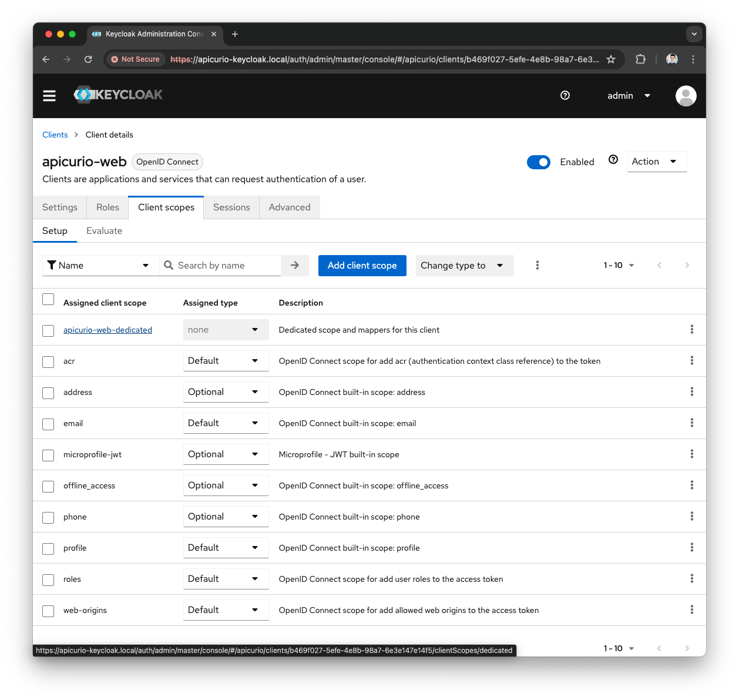Open the toolbar kebab options menu

pos(537,265)
